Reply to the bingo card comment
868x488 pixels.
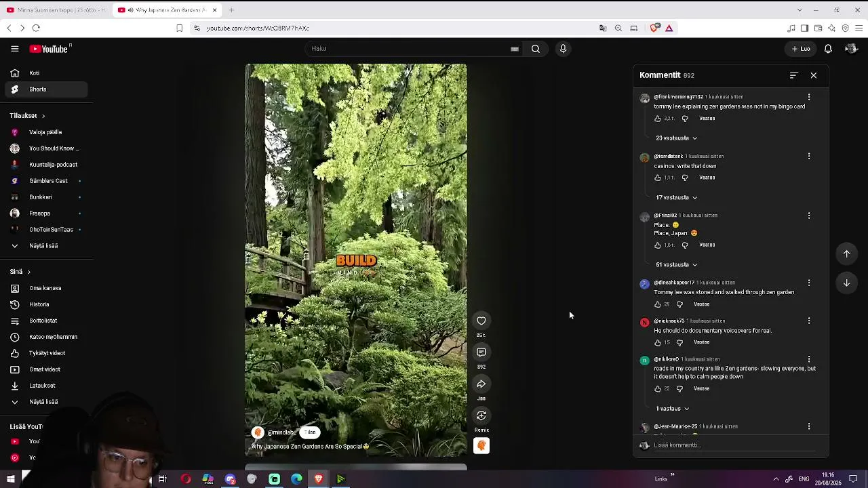click(x=707, y=119)
